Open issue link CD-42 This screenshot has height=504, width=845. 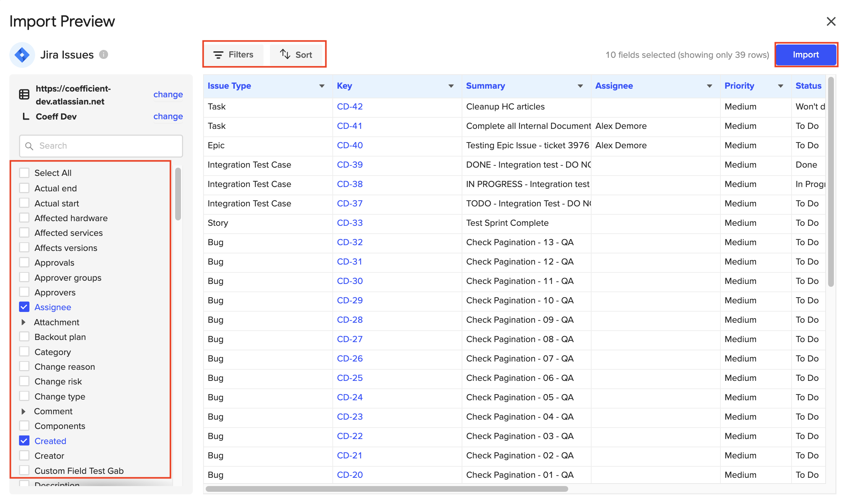pos(350,107)
